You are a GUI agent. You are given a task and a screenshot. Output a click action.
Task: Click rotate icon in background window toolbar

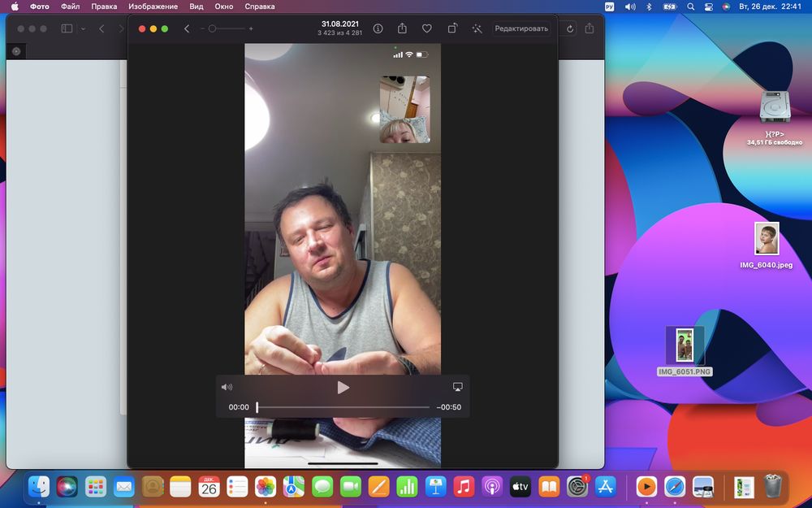[570, 28]
